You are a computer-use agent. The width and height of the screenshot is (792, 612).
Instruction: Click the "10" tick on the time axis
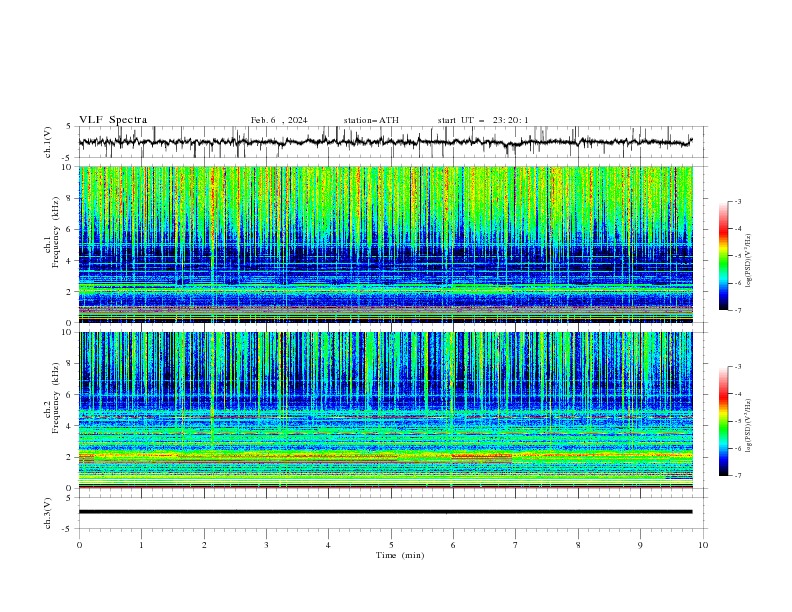point(703,545)
